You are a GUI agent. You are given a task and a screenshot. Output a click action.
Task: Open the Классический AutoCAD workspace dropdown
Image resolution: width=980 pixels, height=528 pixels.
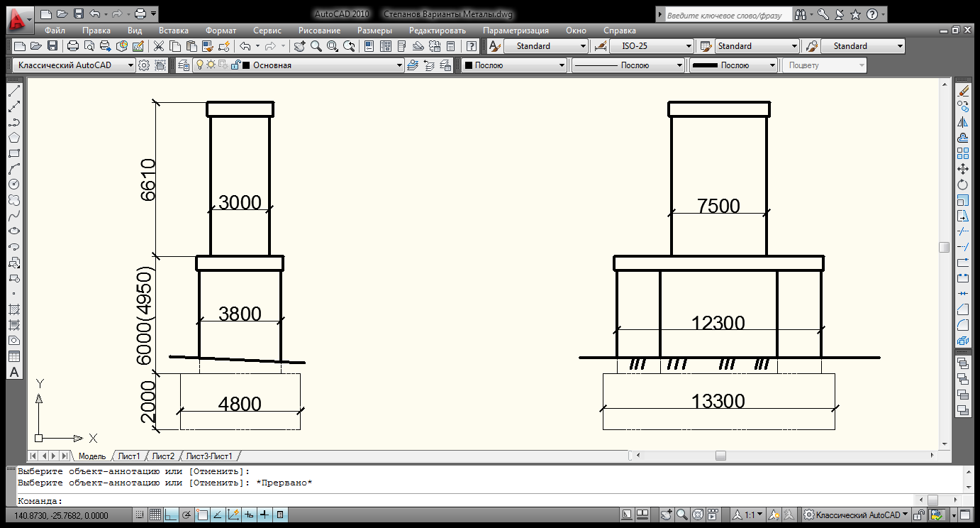(x=74, y=65)
